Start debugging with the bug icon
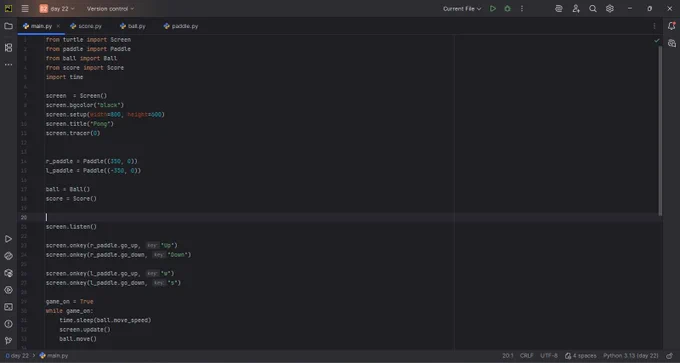The height and width of the screenshot is (363, 680). coord(507,9)
